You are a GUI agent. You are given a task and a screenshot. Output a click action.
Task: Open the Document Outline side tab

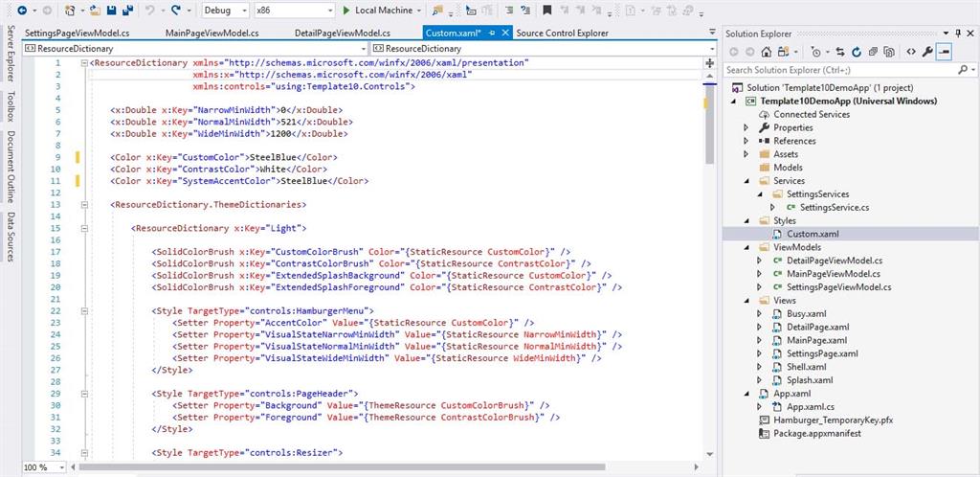pos(10,166)
